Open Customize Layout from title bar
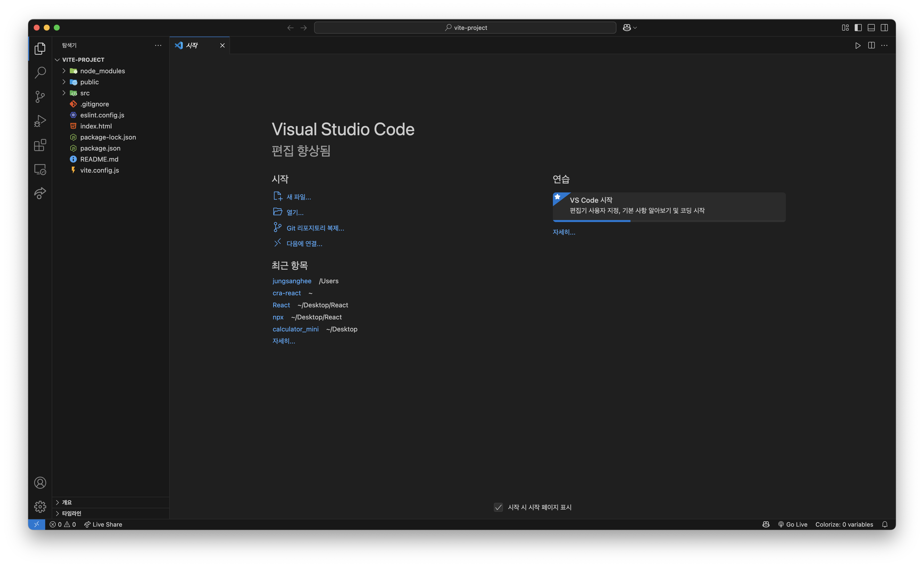This screenshot has width=924, height=567. pos(845,28)
